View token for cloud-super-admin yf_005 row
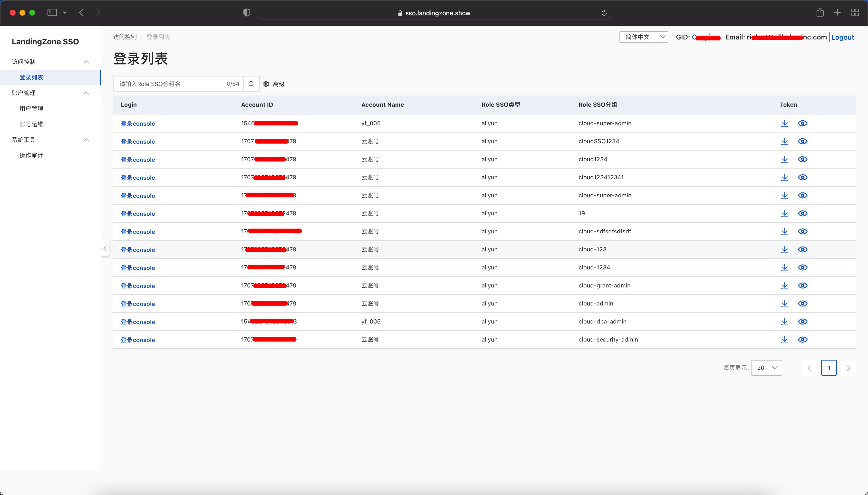Screen dimensions: 868x495 point(802,124)
